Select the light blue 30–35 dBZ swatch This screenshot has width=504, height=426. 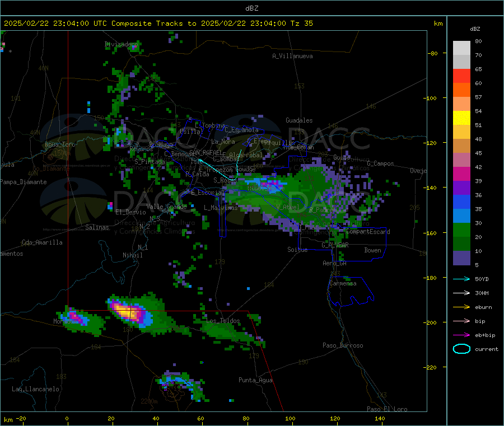pos(461,216)
